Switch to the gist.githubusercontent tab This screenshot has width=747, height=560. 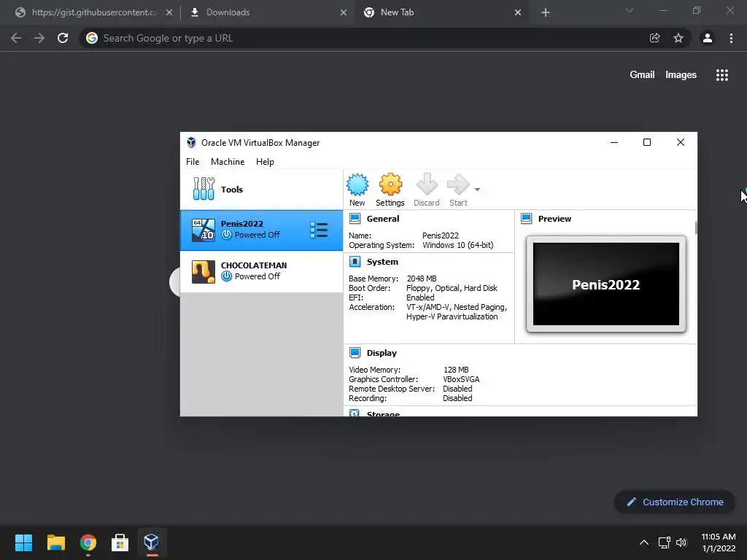click(x=93, y=12)
